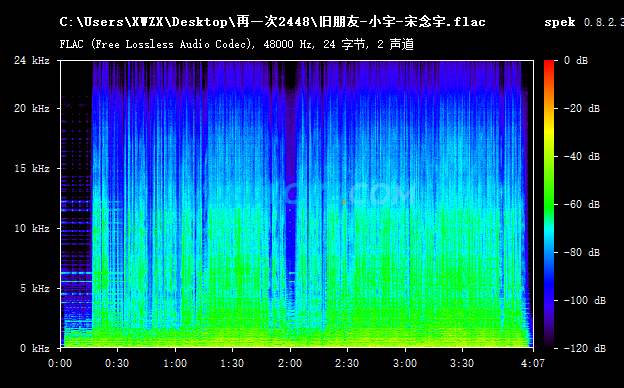Viewport: 624px width, 388px height.
Task: Click the -120 dB scale label
Action: tap(585, 348)
